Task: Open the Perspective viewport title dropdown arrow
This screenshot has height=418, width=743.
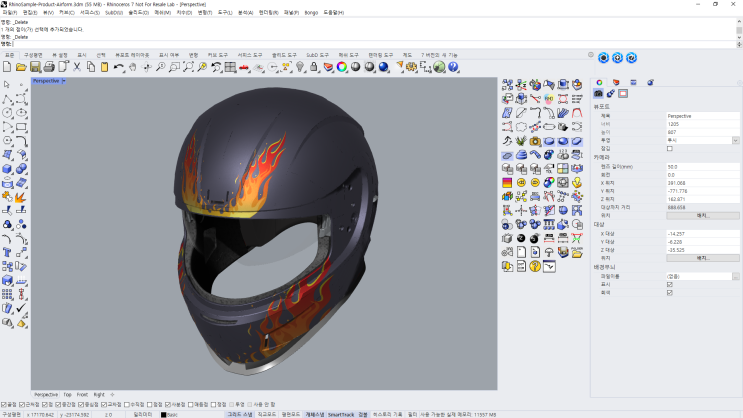Action: click(x=63, y=81)
